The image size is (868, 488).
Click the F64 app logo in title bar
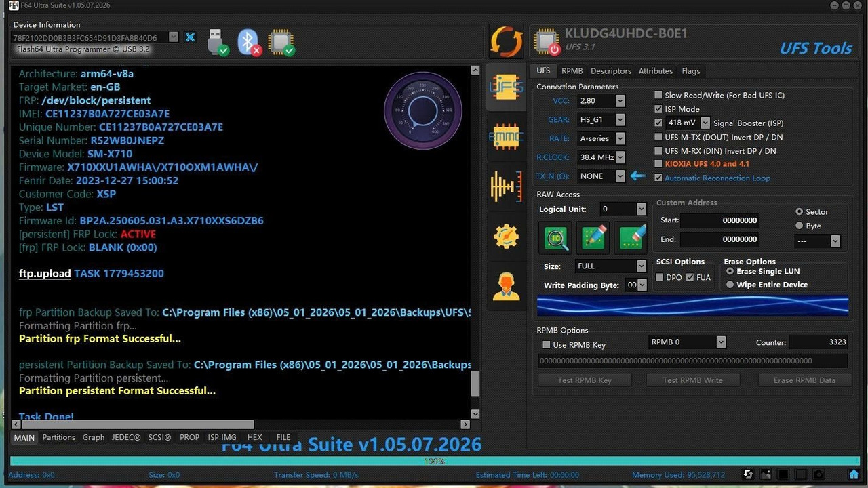click(14, 5)
